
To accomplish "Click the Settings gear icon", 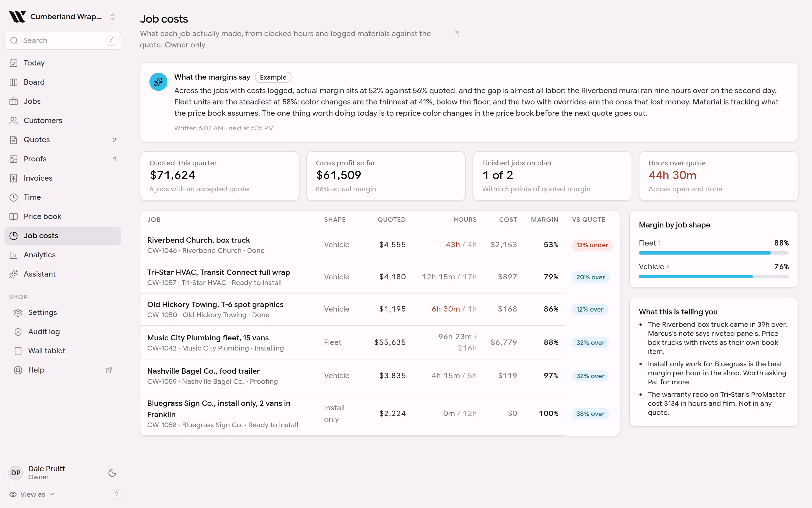I will tap(18, 312).
